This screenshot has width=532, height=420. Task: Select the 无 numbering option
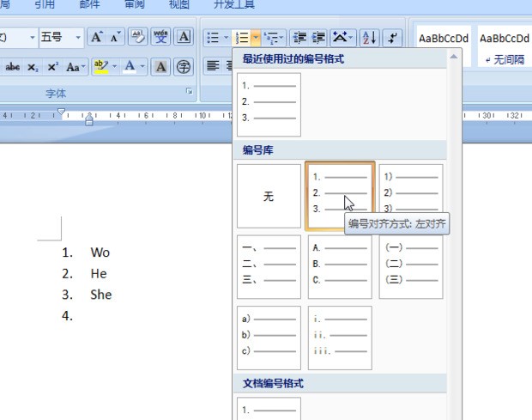269,197
